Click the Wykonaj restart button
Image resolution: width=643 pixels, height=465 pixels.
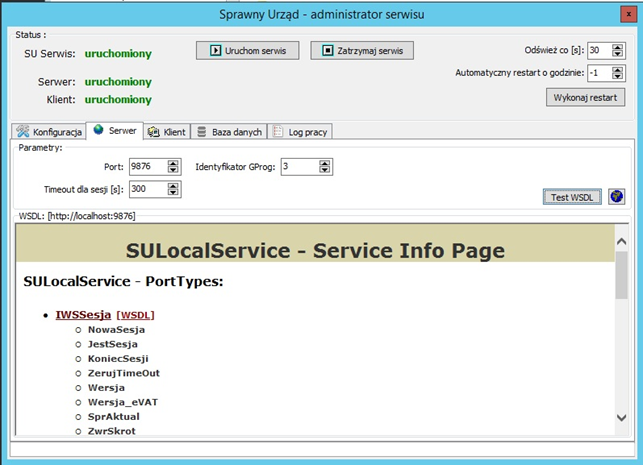[x=586, y=98]
